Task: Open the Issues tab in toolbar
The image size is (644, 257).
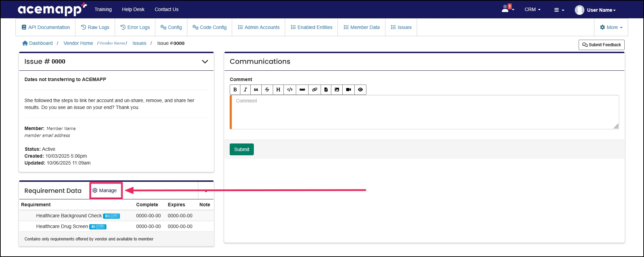Action: (x=401, y=27)
